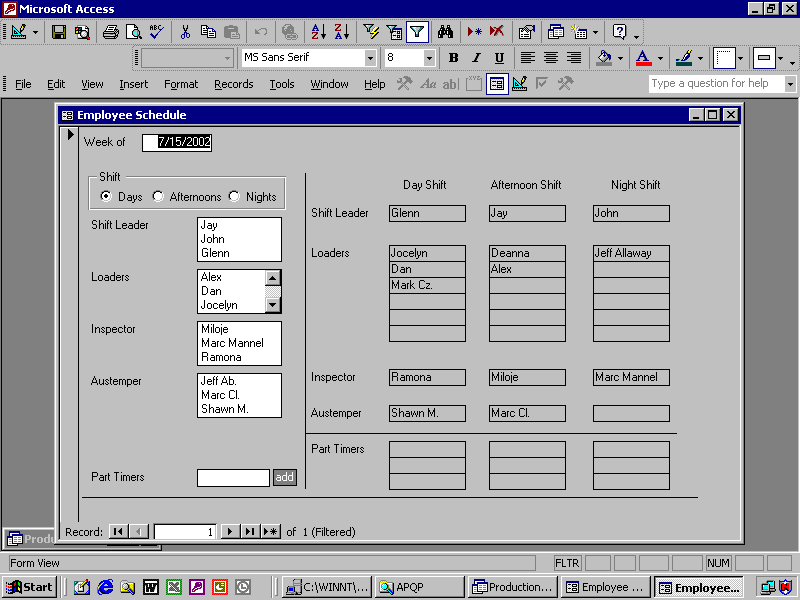Click Sort Ascending toolbar icon
800x600 pixels.
pyautogui.click(x=318, y=32)
